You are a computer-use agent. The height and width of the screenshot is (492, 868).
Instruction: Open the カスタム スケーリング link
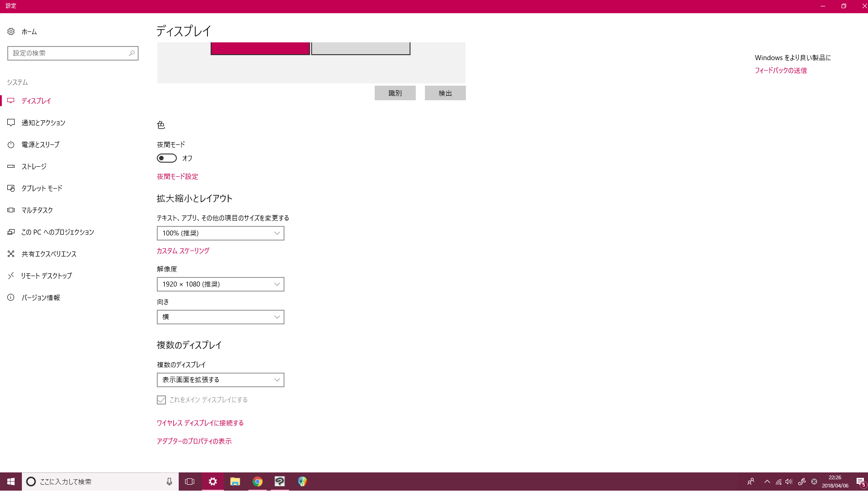(x=183, y=251)
